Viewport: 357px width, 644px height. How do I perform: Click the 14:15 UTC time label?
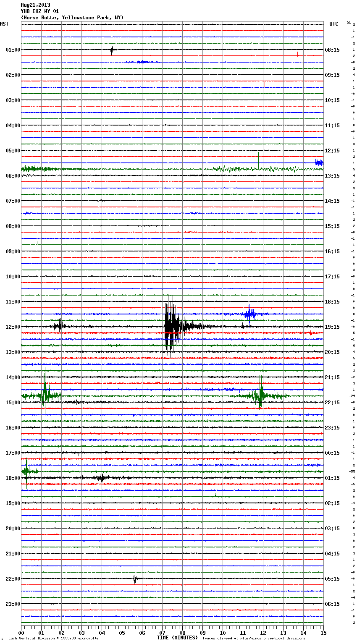[x=332, y=201]
